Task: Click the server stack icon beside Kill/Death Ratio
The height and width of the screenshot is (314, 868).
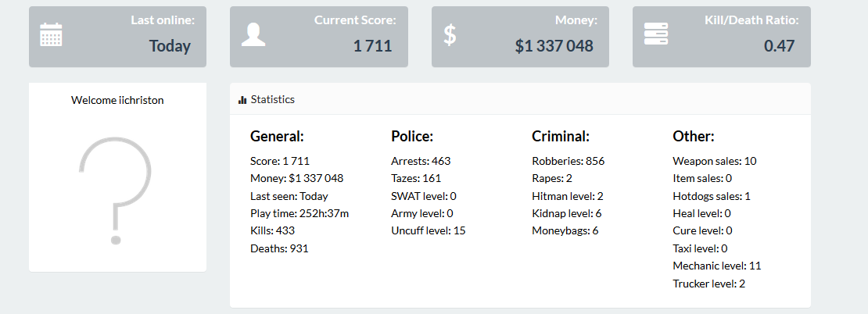Action: pyautogui.click(x=656, y=34)
